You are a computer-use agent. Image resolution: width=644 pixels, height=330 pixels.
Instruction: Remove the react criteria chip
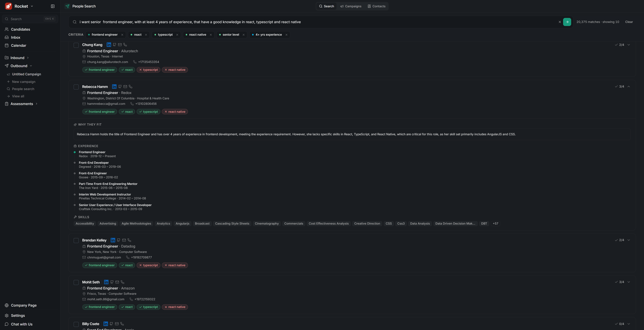pos(146,35)
